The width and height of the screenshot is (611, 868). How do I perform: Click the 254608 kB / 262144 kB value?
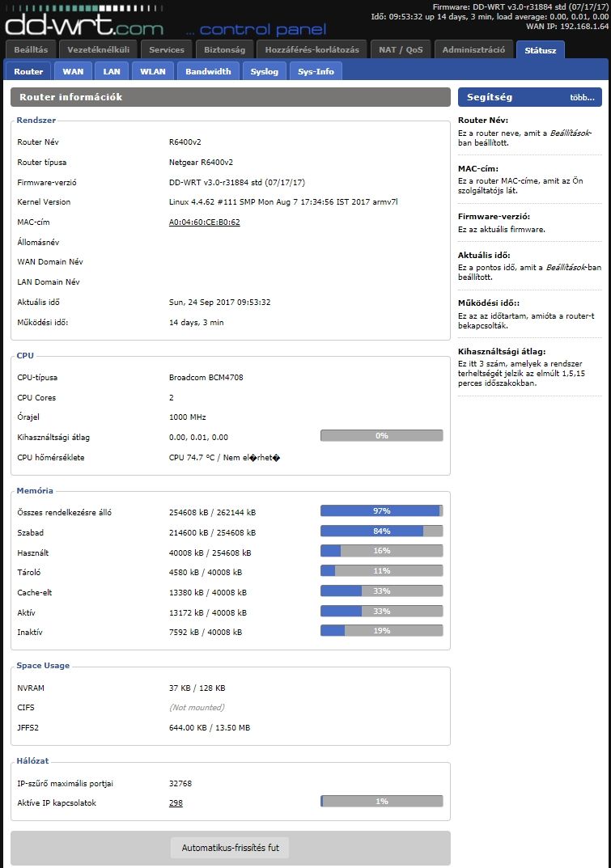point(213,513)
